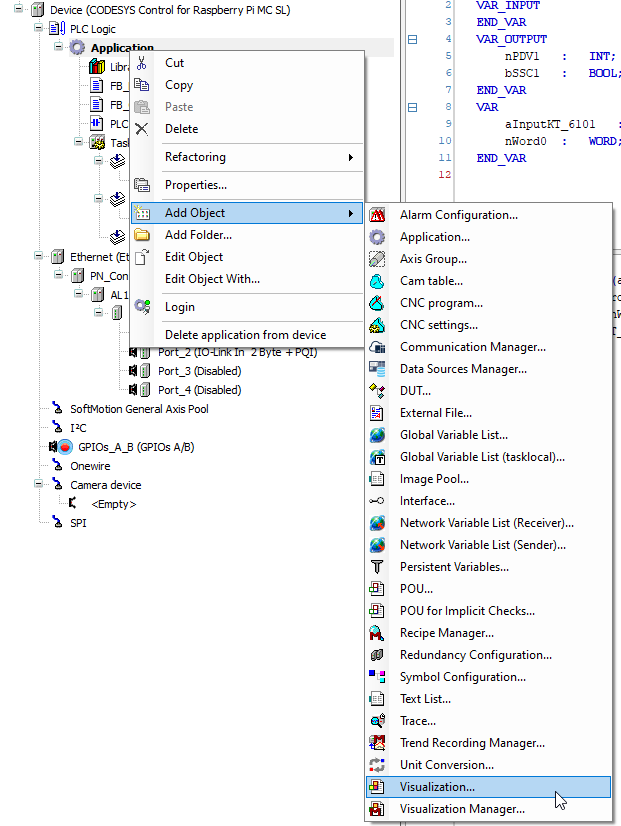Select POU for Implicit Checks entry
621x826 pixels.
point(488,611)
